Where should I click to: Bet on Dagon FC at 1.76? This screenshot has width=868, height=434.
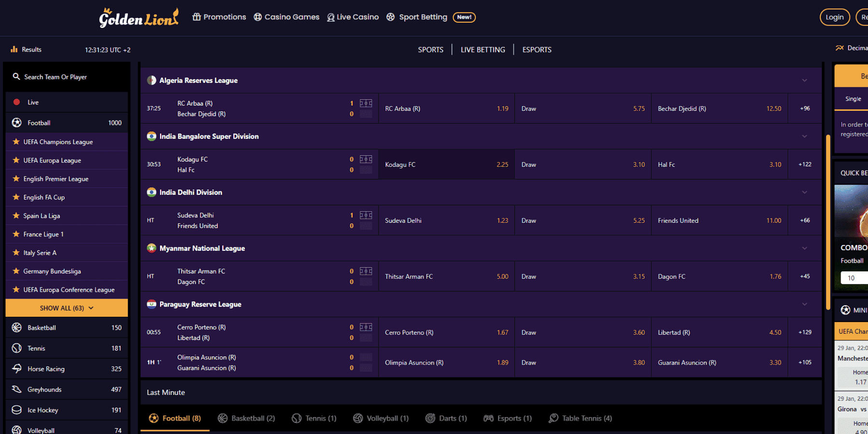719,276
